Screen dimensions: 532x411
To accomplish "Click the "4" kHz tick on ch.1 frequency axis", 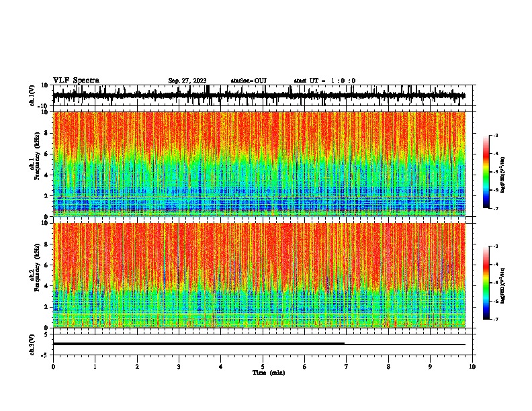I will pyautogui.click(x=47, y=175).
